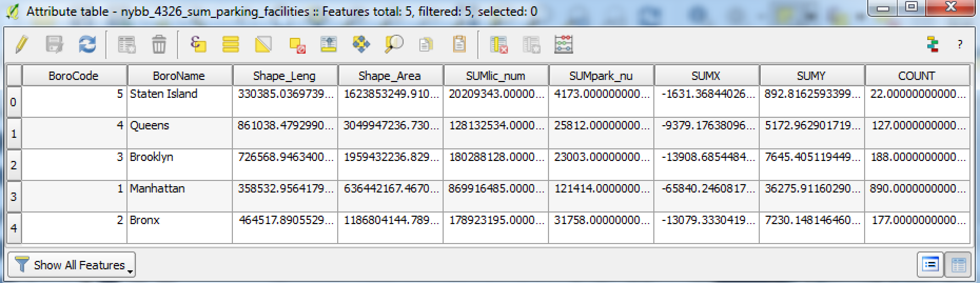Screen dimensions: 980x283
Task: Click the COUNT column header
Action: tap(916, 76)
